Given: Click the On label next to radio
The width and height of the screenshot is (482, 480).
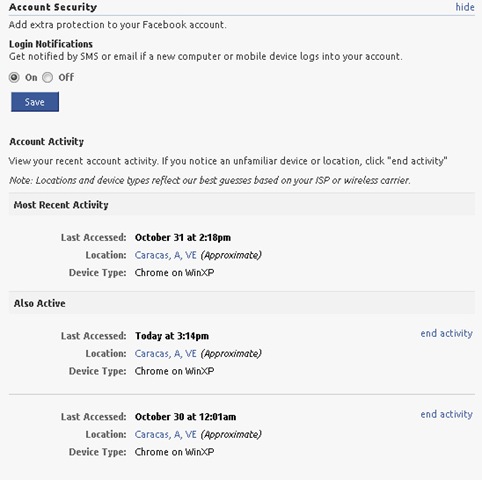Looking at the screenshot, I should pyautogui.click(x=31, y=78).
